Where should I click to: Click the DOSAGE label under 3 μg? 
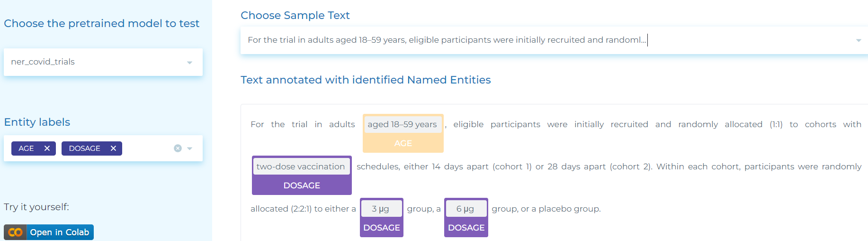(x=382, y=228)
